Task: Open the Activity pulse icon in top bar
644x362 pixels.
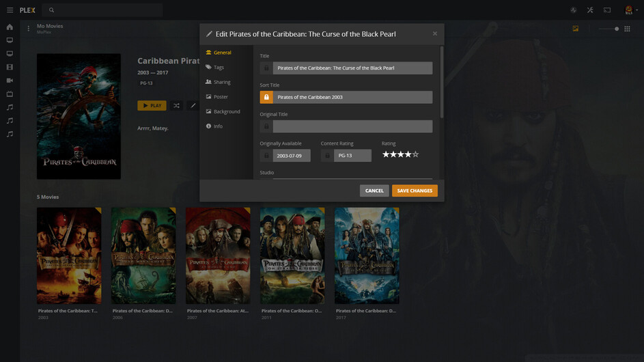Action: coord(574,10)
